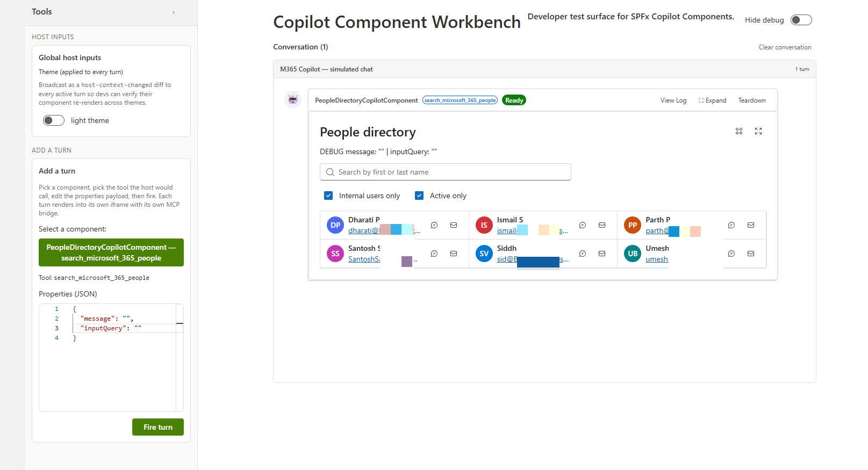Collapse the Tools panel chevron
The width and height of the screenshot is (868, 470).
coord(174,12)
